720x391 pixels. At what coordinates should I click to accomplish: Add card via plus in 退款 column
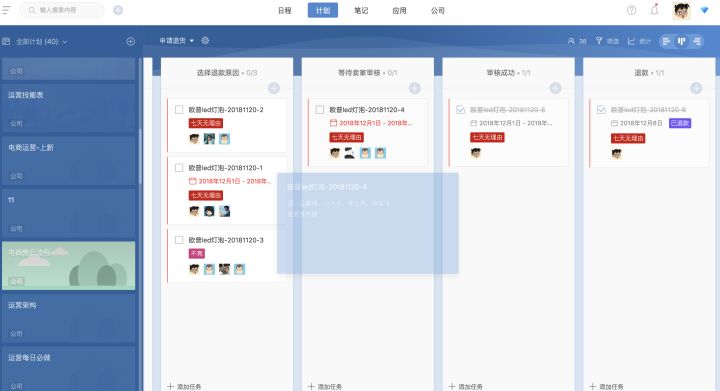pos(696,88)
